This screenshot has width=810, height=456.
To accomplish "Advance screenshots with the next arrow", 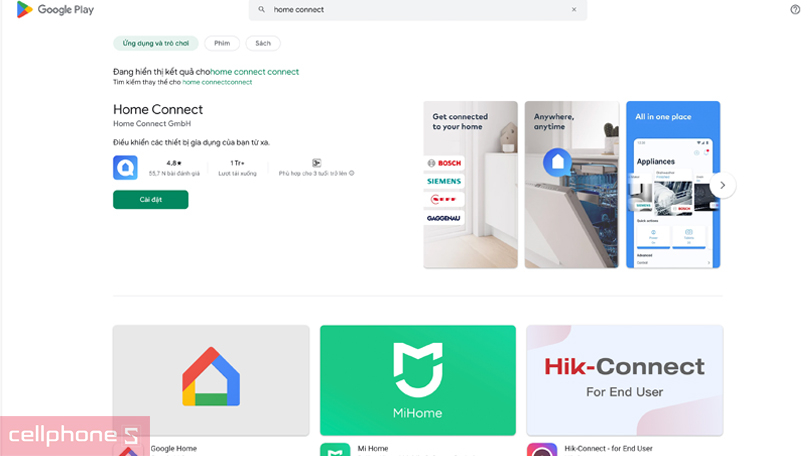I will (x=723, y=185).
